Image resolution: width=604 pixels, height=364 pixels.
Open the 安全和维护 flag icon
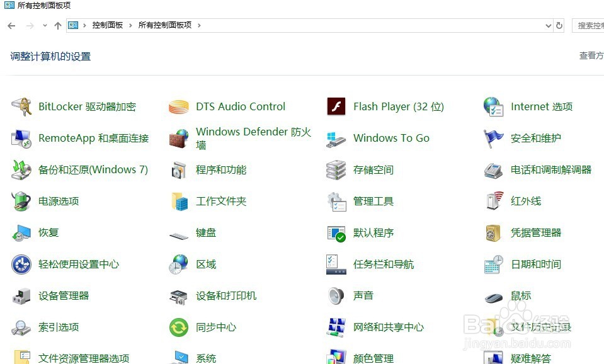pyautogui.click(x=493, y=139)
